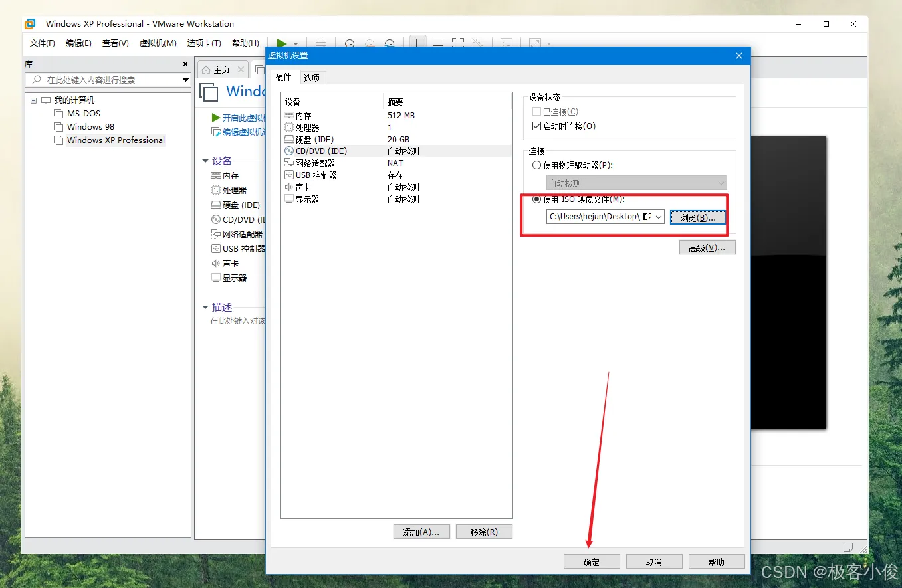Click USB 控制器 device icon on the VM summary page
The width and height of the screenshot is (902, 588).
215,248
